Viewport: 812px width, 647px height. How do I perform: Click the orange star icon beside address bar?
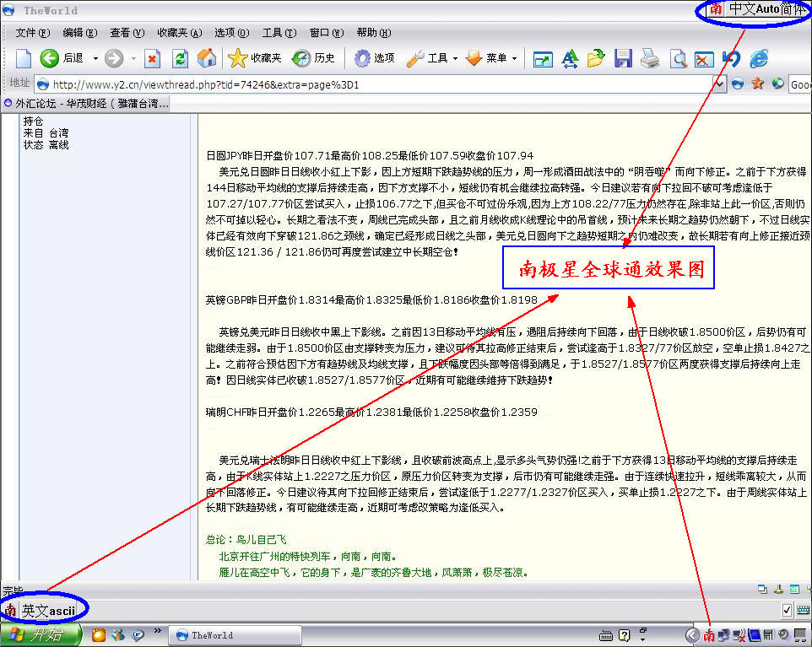click(758, 84)
